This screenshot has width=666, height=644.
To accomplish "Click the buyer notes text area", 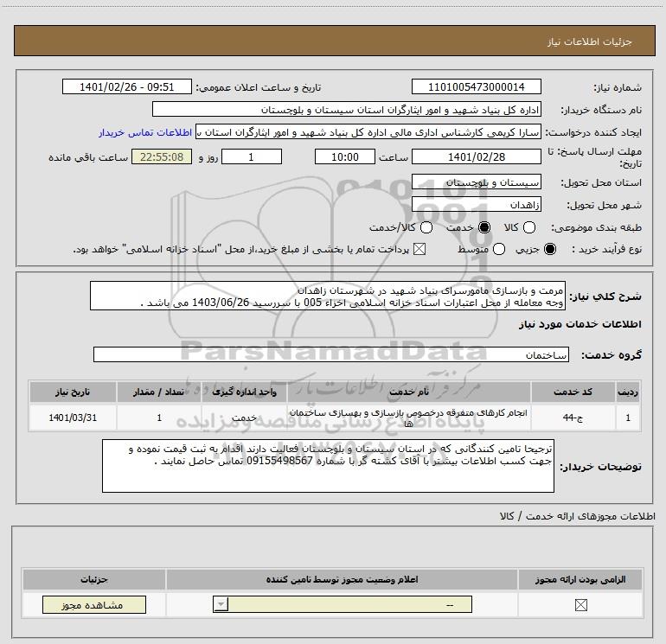I will (328, 466).
